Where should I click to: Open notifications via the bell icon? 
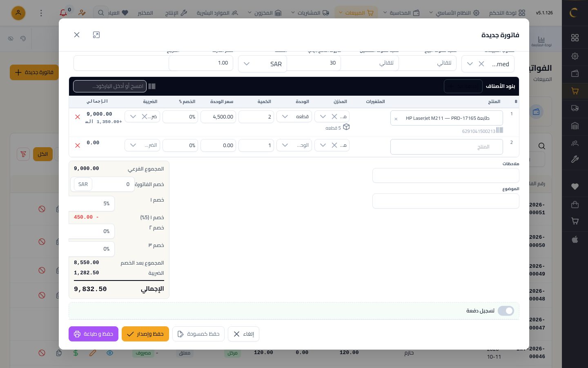pos(63,13)
